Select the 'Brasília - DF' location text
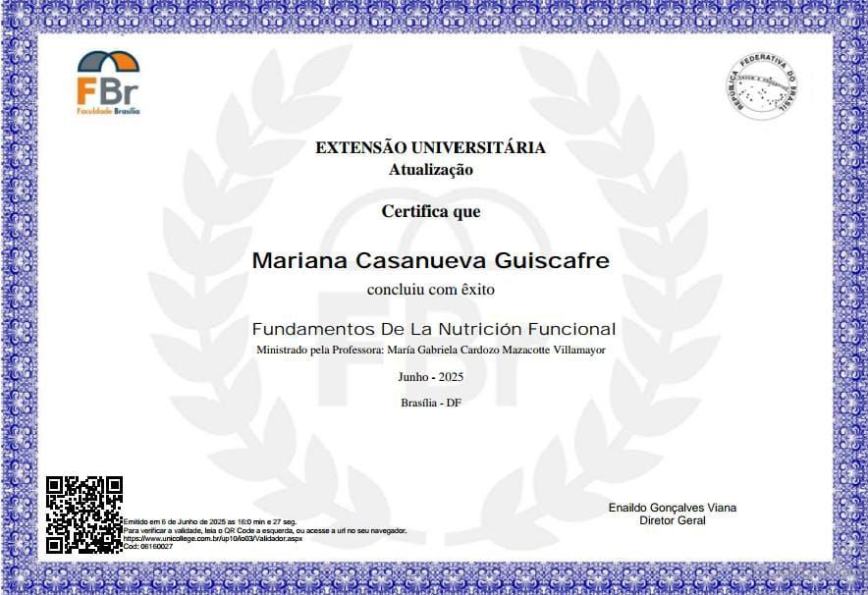Image resolution: width=868 pixels, height=595 pixels. coord(430,403)
